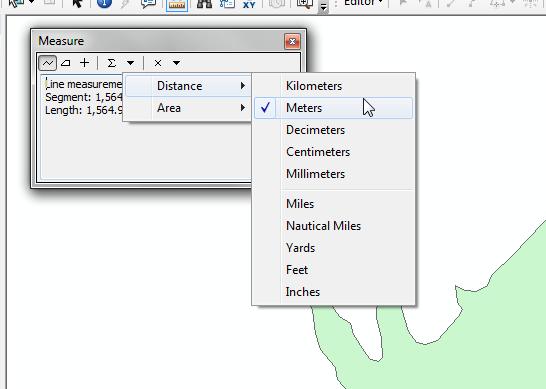Image resolution: width=546 pixels, height=389 pixels.
Task: Click the Identify info icon in toolbar
Action: (104, 3)
